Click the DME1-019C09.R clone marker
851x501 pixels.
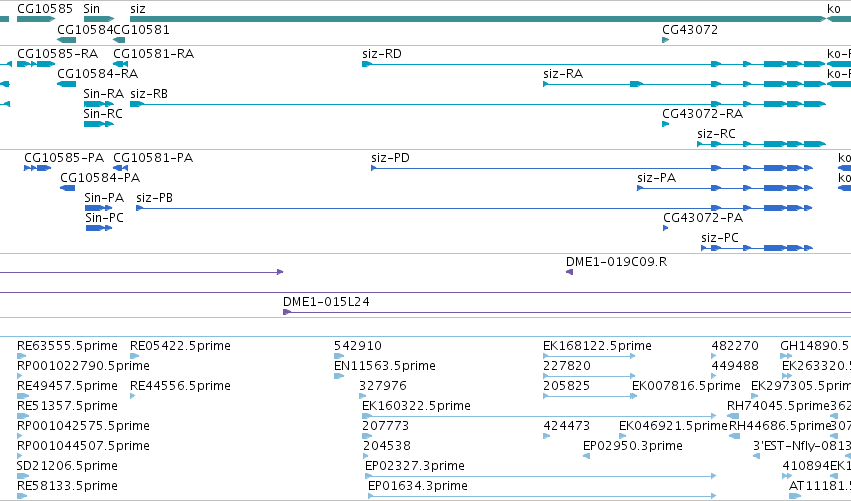[569, 272]
